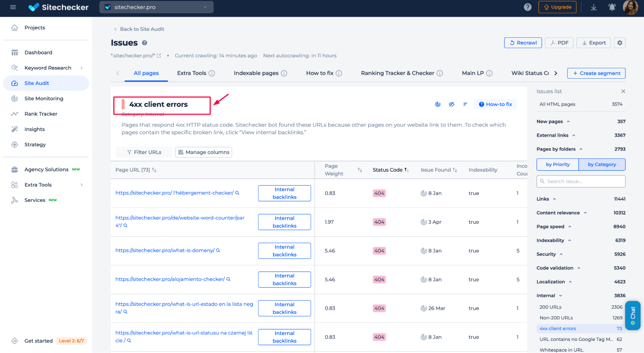
Task: Click info icon on Ranking Tracker & Checker tab
Action: click(440, 73)
